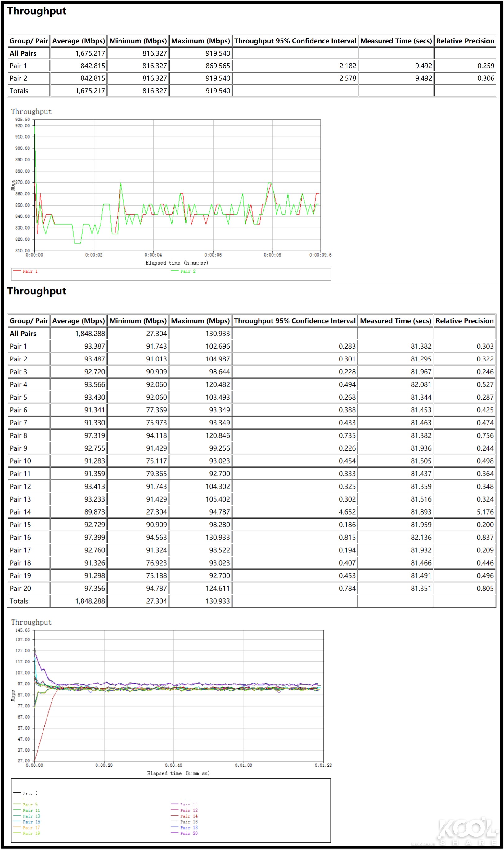
Task: Select the 2.578 confidence interval cell
Action: pyautogui.click(x=348, y=78)
